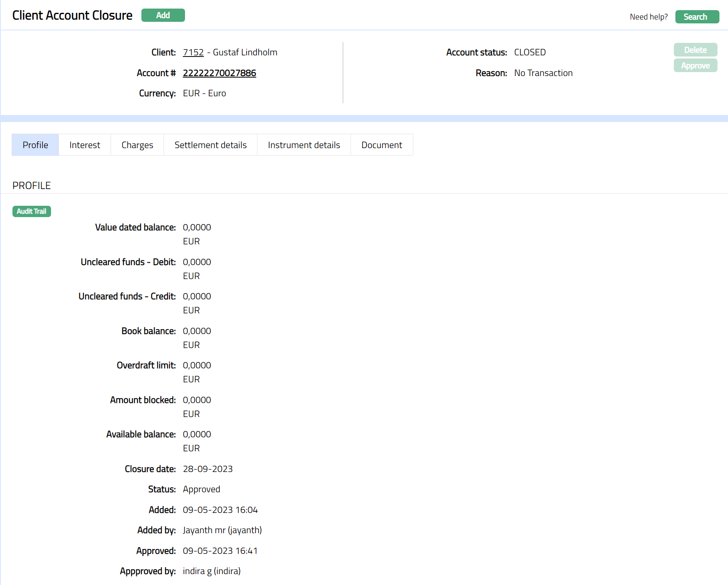Viewport: 728px width, 585px height.
Task: Click the Client Account Closure page title
Action: click(72, 15)
